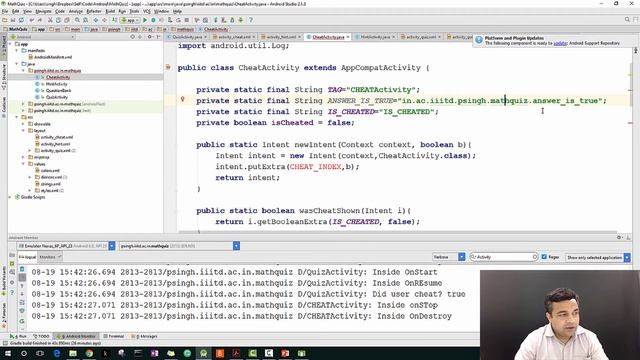This screenshot has height=360, width=640.
Task: Click the Save All toolbar icon
Action: pos(13,20)
